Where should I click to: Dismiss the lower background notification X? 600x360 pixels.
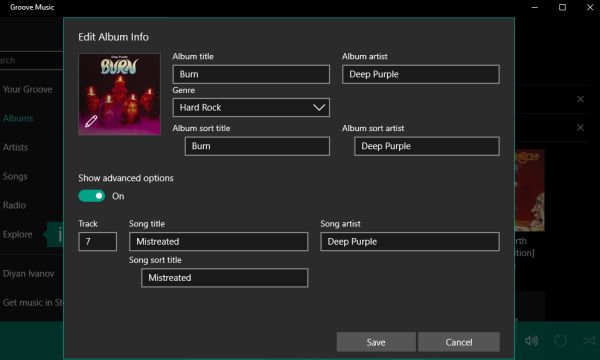(580, 127)
